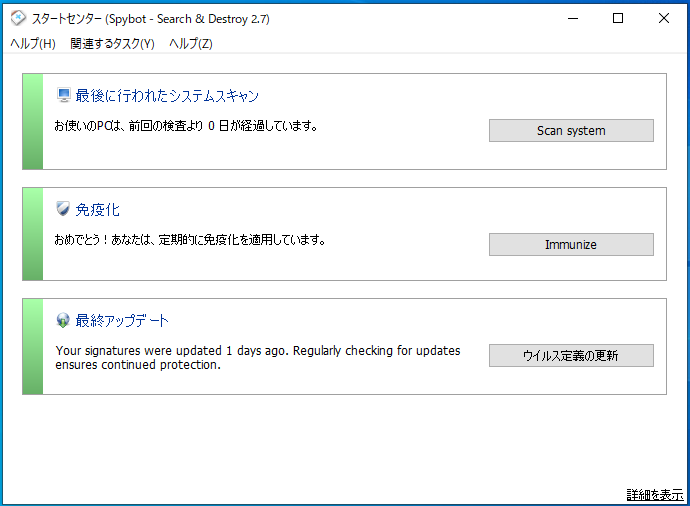Show details via 詳細を表示 link
690x506 pixels.
654,495
